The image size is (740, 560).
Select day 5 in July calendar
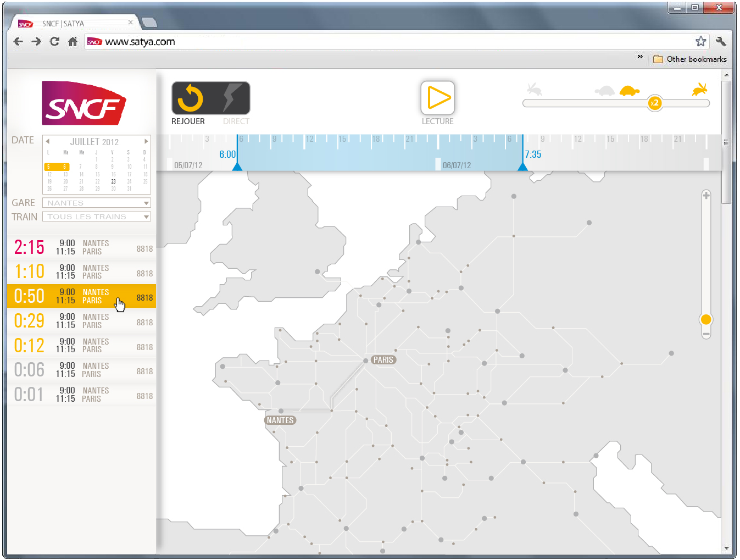pyautogui.click(x=48, y=167)
